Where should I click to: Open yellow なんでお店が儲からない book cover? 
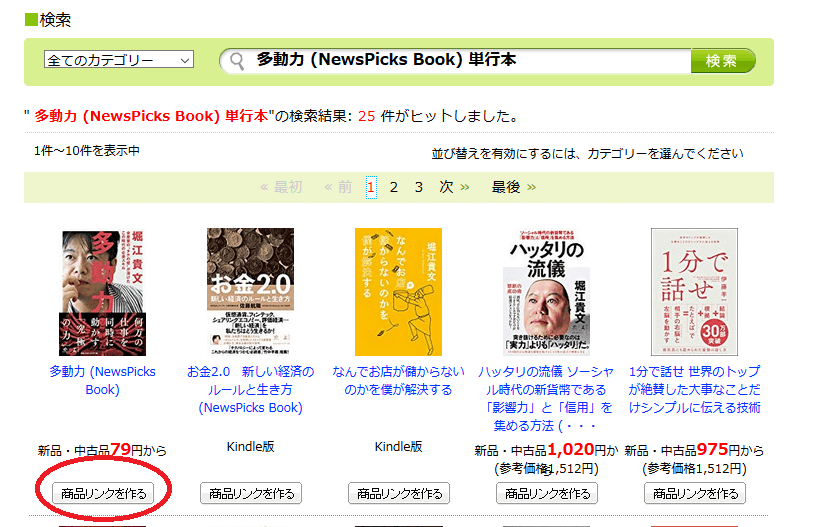tap(398, 292)
